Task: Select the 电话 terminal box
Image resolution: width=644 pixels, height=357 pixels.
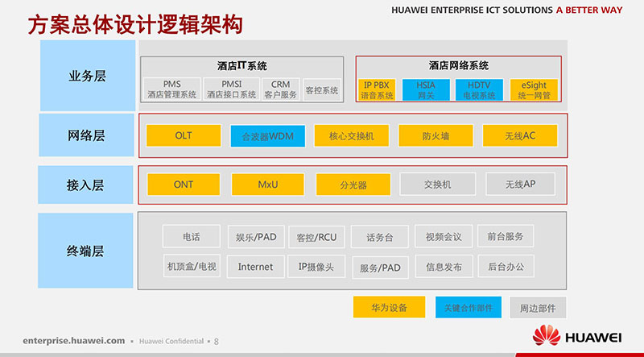Action: (192, 236)
